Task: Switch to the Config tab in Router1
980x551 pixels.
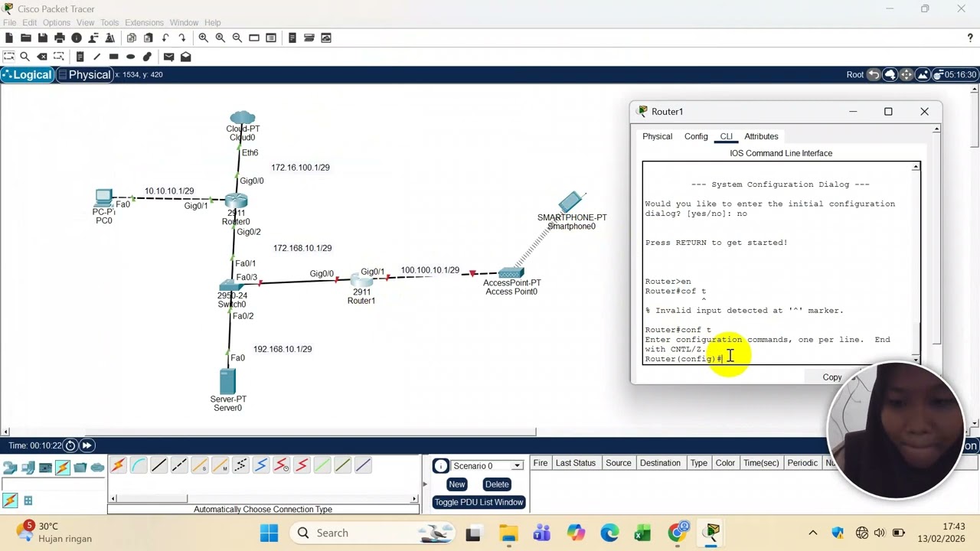Action: pyautogui.click(x=696, y=136)
